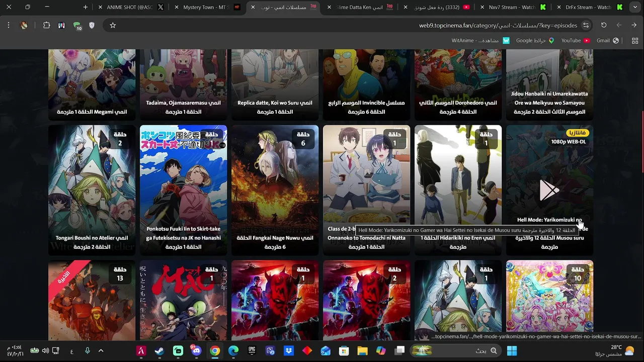Open Dropbox from the taskbar
Screen dimensions: 644x362
click(x=289, y=351)
